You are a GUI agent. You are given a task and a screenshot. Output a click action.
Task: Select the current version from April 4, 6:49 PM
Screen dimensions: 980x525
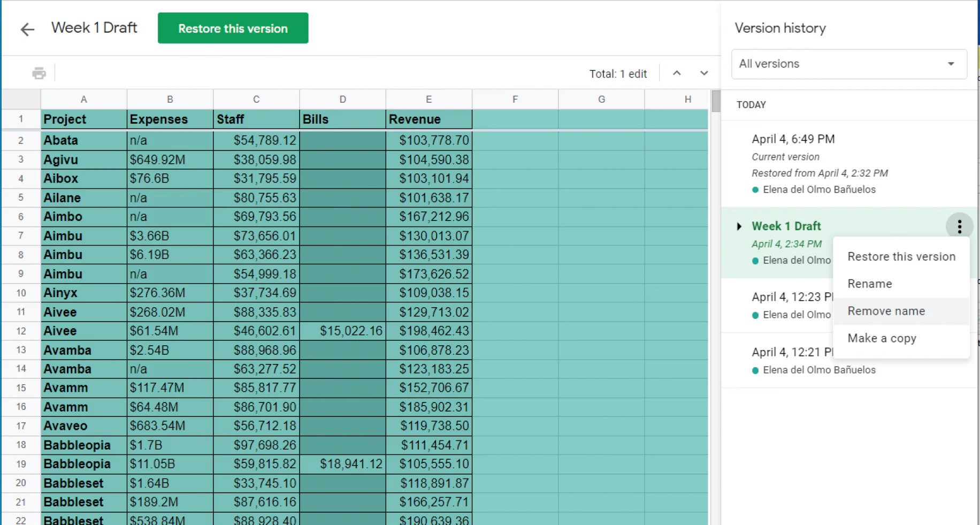pos(793,139)
